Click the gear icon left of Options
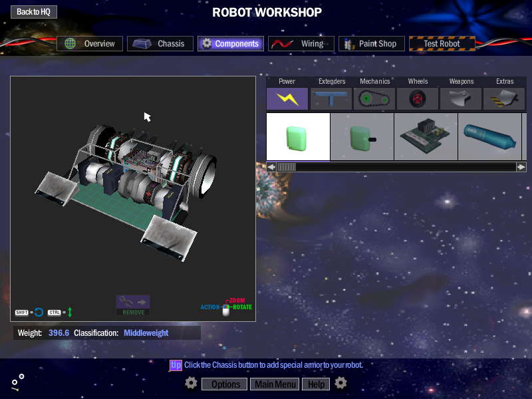532x399 pixels. (x=191, y=383)
